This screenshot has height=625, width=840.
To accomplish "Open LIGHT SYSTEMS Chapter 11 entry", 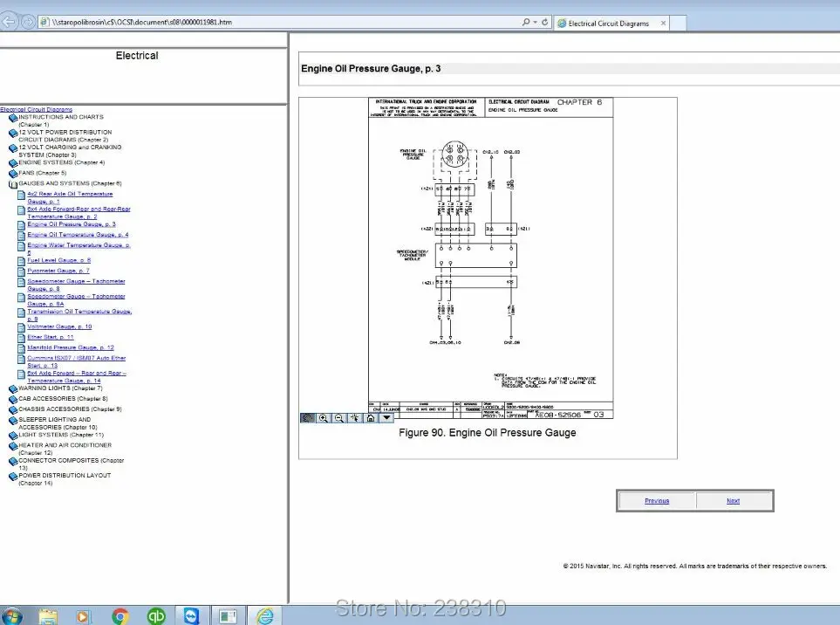I will (61, 435).
